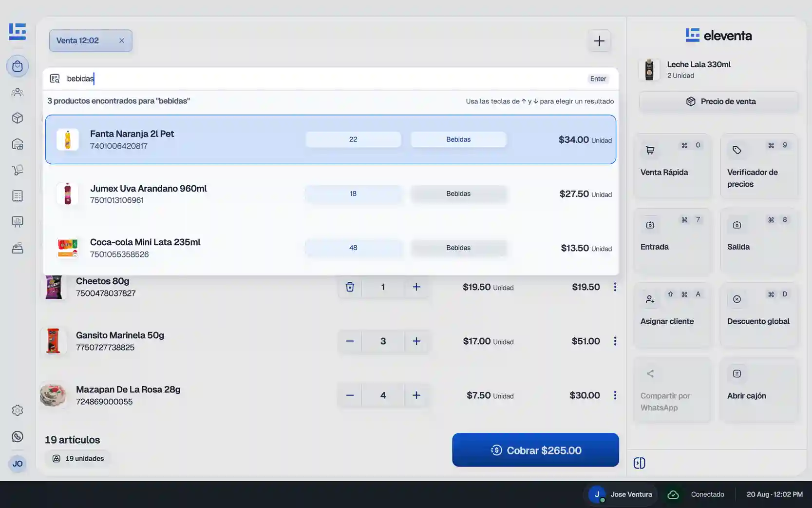Viewport: 812px width, 508px height.
Task: Click the Enter key hint in search
Action: [x=598, y=78]
